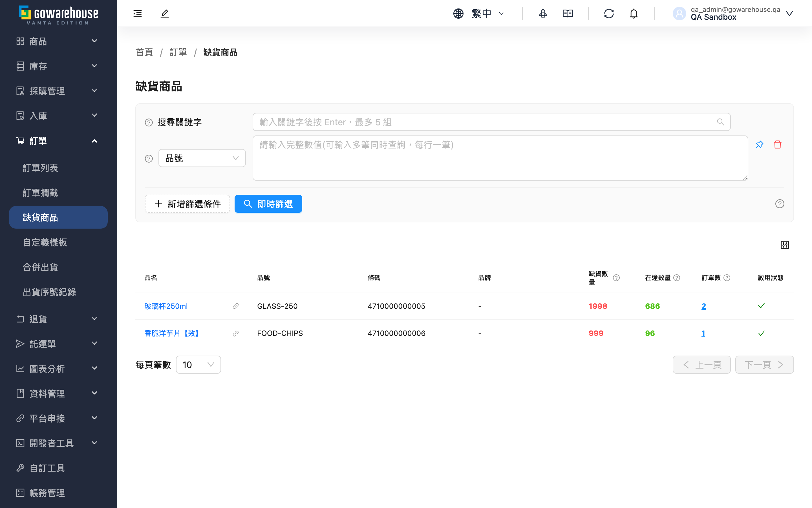Click the 新增篩選條件 button

(187, 203)
